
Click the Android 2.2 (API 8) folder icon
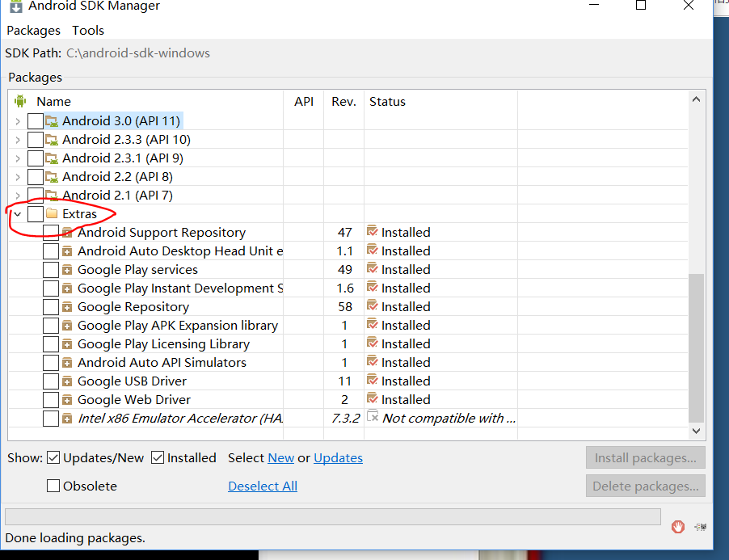(52, 177)
